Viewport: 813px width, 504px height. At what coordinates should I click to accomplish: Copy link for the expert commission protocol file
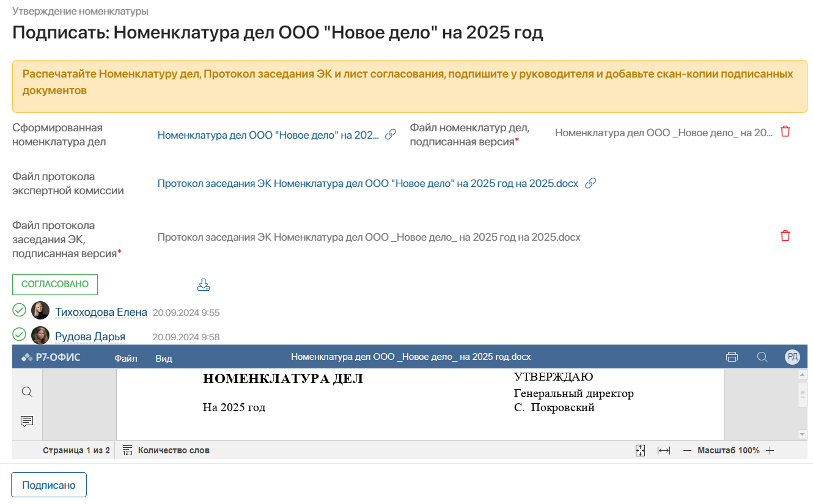click(590, 183)
